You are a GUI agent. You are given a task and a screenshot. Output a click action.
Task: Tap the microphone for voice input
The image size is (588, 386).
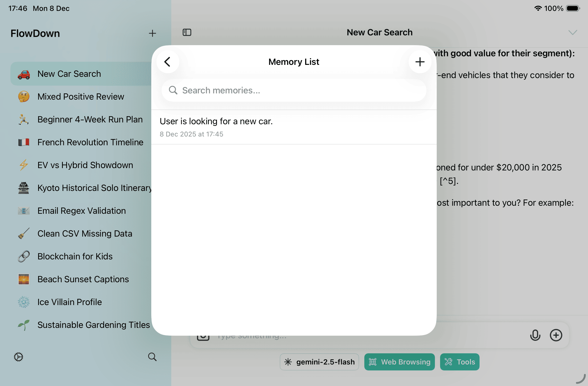pyautogui.click(x=535, y=335)
